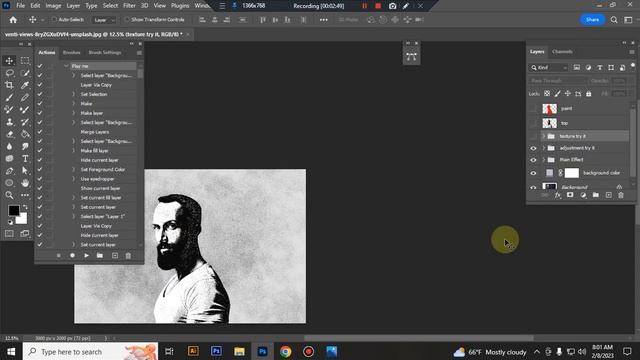
Task: Create a new layer
Action: coord(609,196)
